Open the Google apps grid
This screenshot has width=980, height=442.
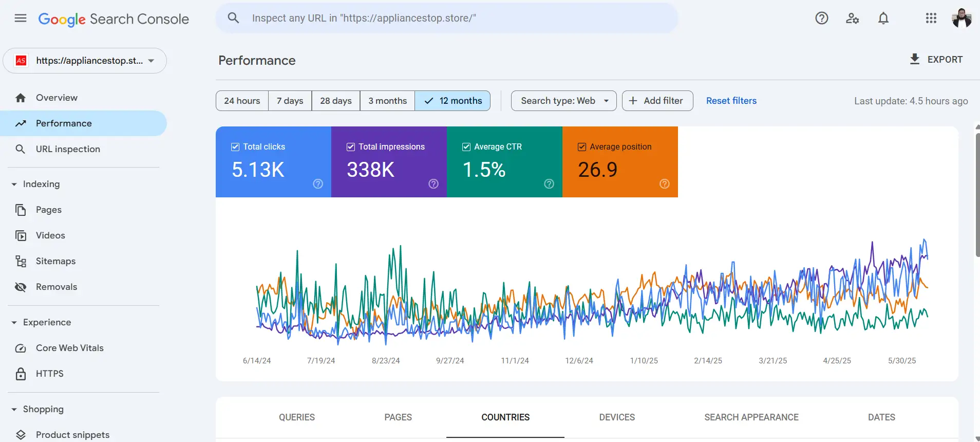tap(931, 19)
